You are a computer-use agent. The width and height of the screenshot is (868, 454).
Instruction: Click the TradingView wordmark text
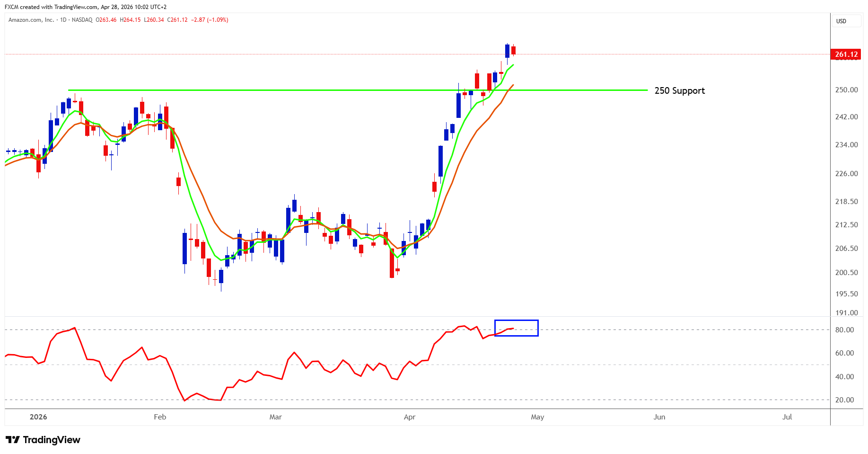pos(52,440)
